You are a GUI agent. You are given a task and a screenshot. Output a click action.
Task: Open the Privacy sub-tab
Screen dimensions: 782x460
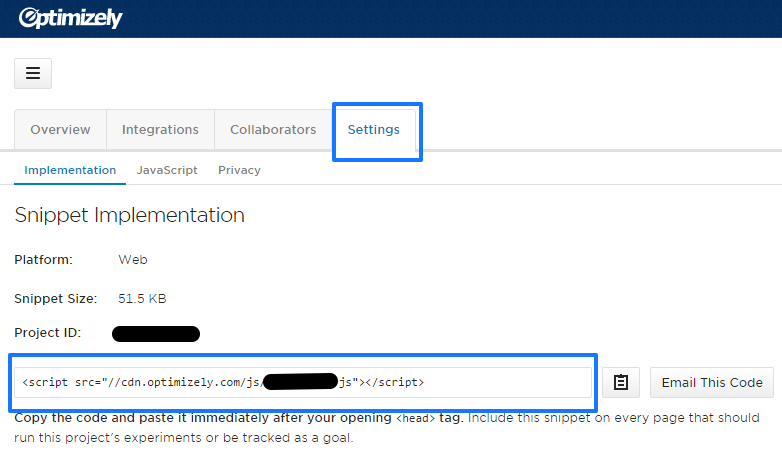click(x=239, y=170)
